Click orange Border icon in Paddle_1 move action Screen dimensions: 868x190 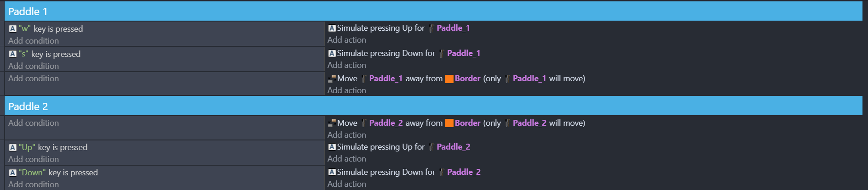point(449,78)
